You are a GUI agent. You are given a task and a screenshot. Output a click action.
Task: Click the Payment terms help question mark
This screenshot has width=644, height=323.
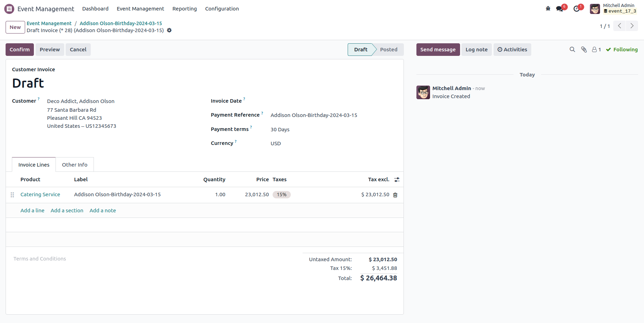pos(251,127)
